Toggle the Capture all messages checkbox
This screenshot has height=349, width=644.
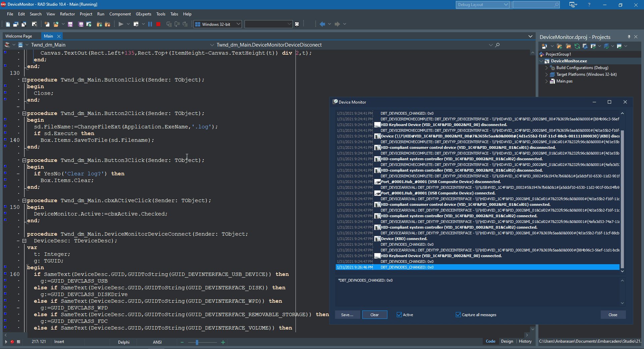[x=458, y=315]
